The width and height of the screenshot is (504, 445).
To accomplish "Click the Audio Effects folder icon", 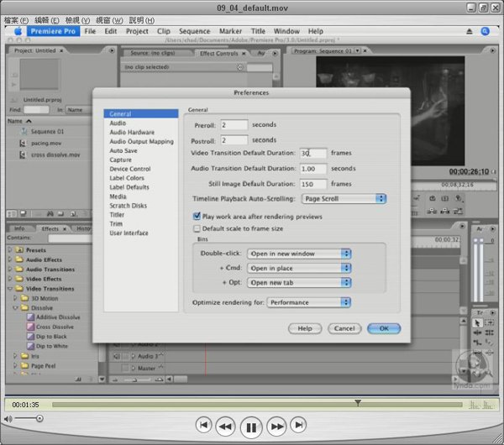I will pyautogui.click(x=19, y=259).
